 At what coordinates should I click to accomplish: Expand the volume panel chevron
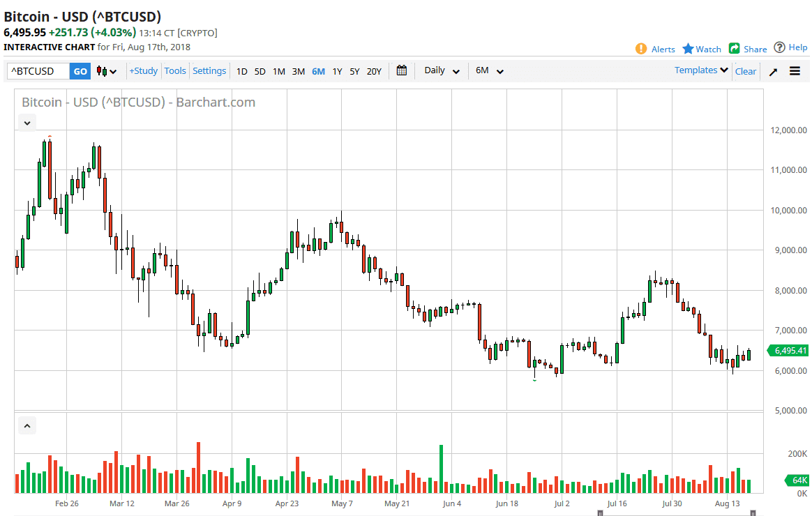(x=27, y=425)
